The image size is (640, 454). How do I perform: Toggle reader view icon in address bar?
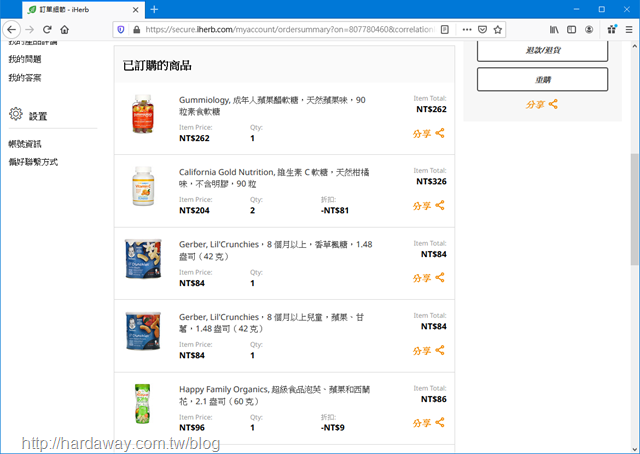(445, 29)
